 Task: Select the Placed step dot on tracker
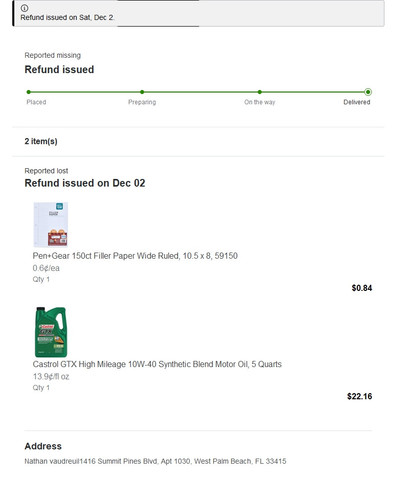pyautogui.click(x=29, y=92)
